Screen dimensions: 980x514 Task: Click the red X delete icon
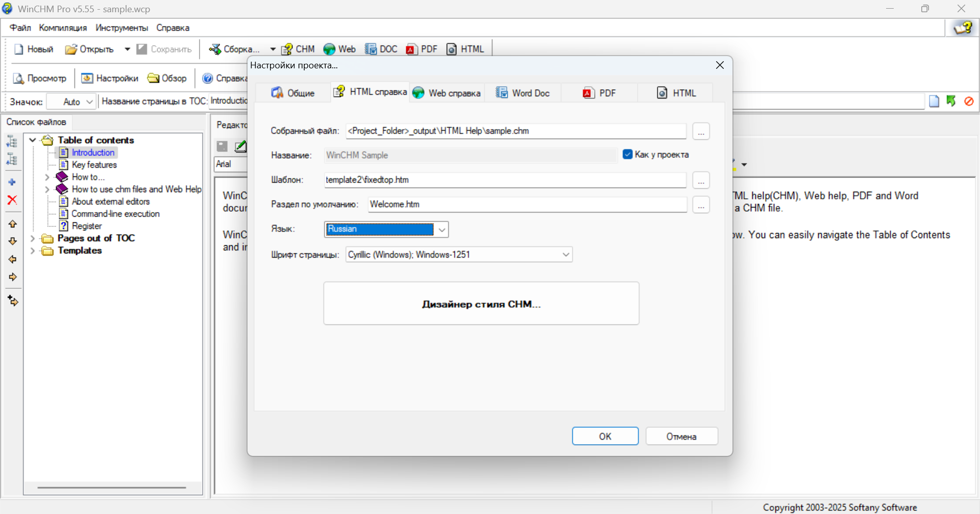12,200
